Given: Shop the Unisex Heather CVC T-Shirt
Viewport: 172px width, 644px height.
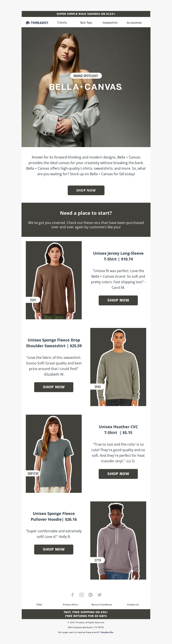Looking at the screenshot, I should click(118, 474).
